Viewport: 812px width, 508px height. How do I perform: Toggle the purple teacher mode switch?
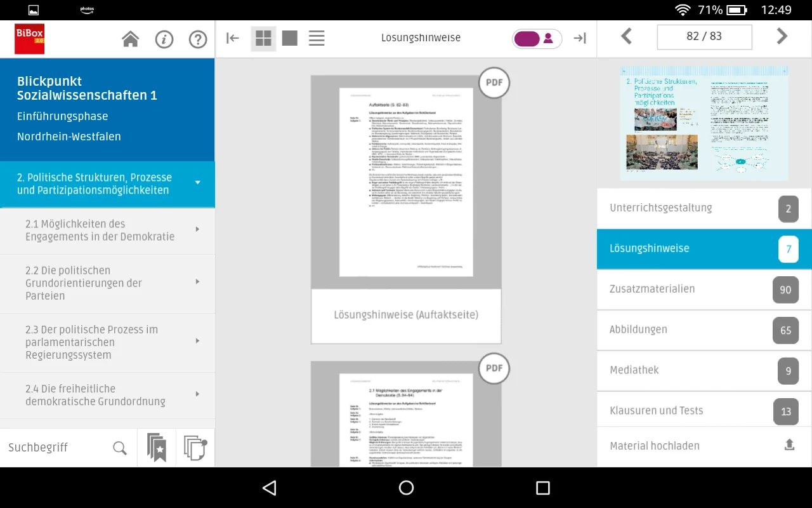coord(537,38)
